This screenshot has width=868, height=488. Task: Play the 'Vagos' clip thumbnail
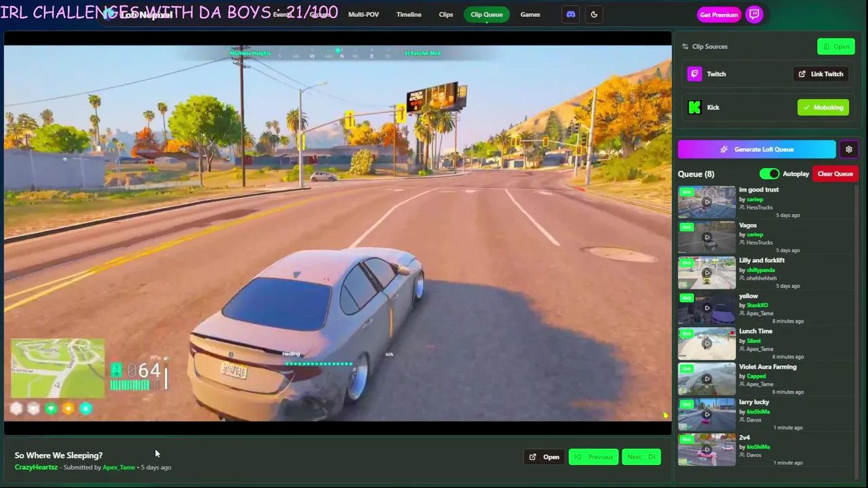click(707, 237)
